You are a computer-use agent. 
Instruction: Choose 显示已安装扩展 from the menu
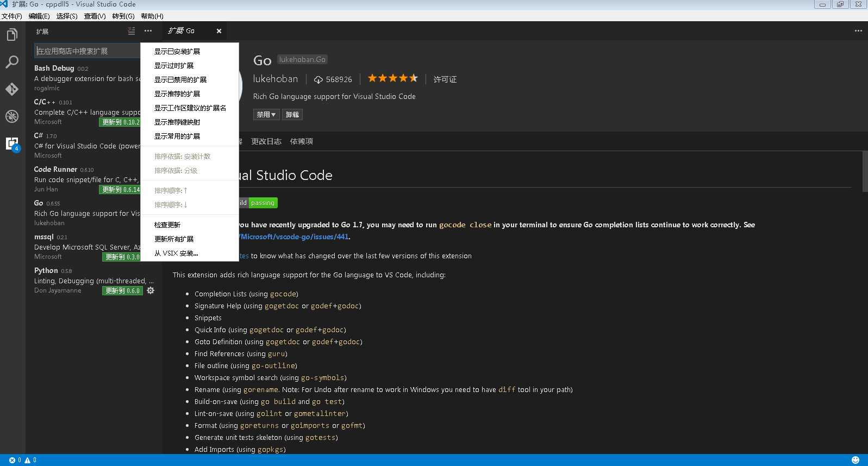pyautogui.click(x=190, y=52)
